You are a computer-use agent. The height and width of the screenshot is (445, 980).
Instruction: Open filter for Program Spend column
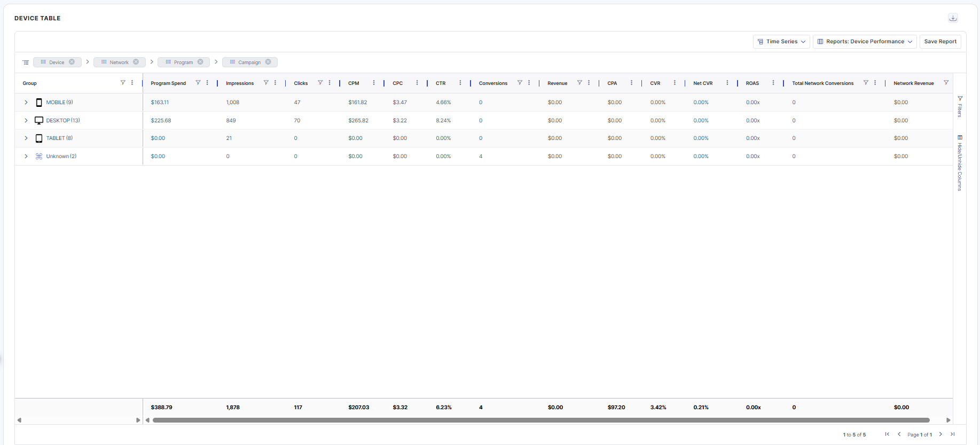[x=198, y=83]
